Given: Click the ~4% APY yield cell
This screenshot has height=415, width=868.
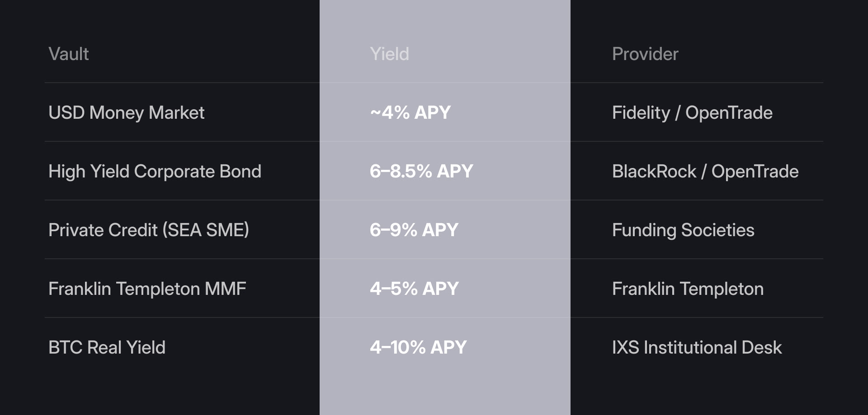Looking at the screenshot, I should click(x=410, y=113).
